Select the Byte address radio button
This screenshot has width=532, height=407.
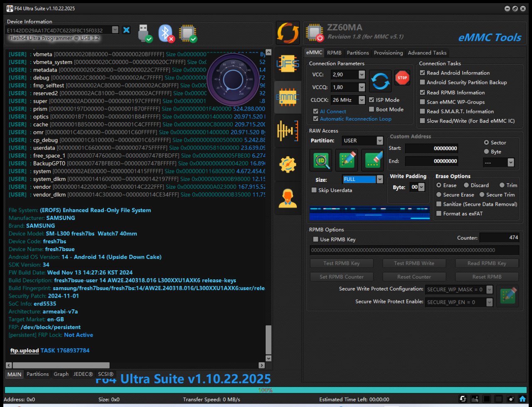click(486, 152)
